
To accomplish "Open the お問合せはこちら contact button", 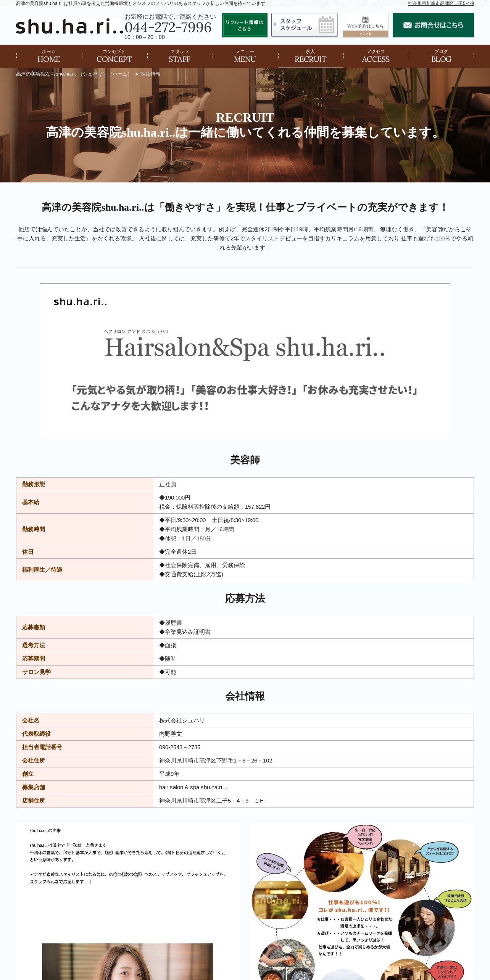I will coord(433,25).
